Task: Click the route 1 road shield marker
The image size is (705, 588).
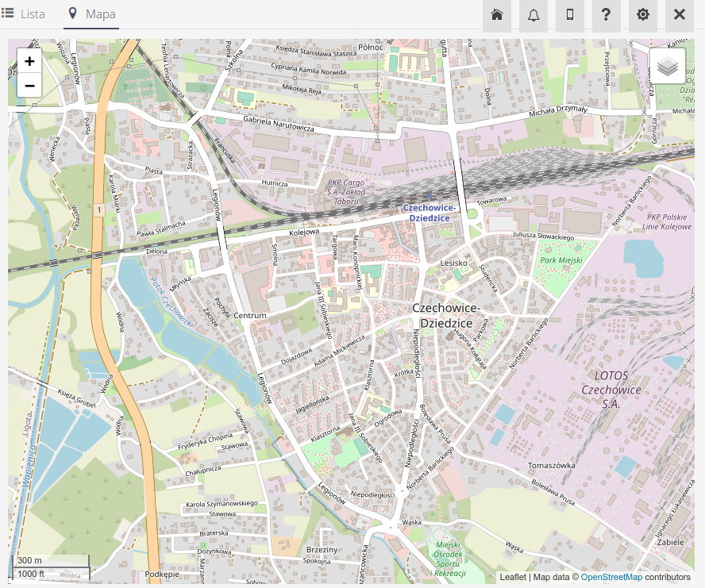Action: click(x=99, y=209)
